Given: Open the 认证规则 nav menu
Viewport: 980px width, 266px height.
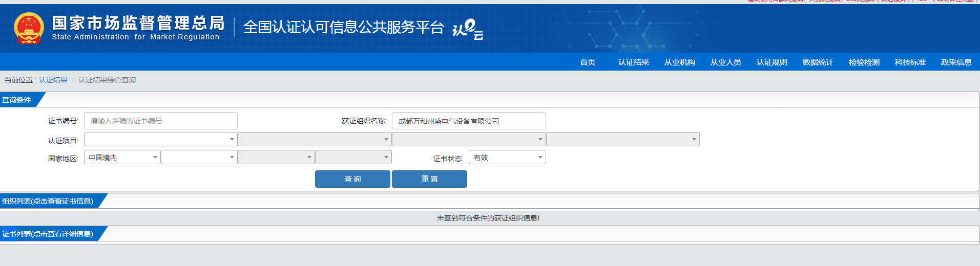Looking at the screenshot, I should (772, 62).
